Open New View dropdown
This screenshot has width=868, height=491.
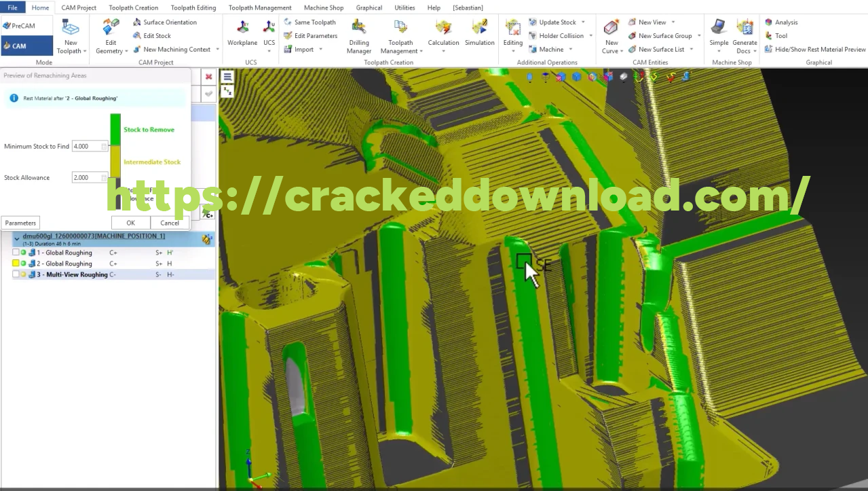673,22
